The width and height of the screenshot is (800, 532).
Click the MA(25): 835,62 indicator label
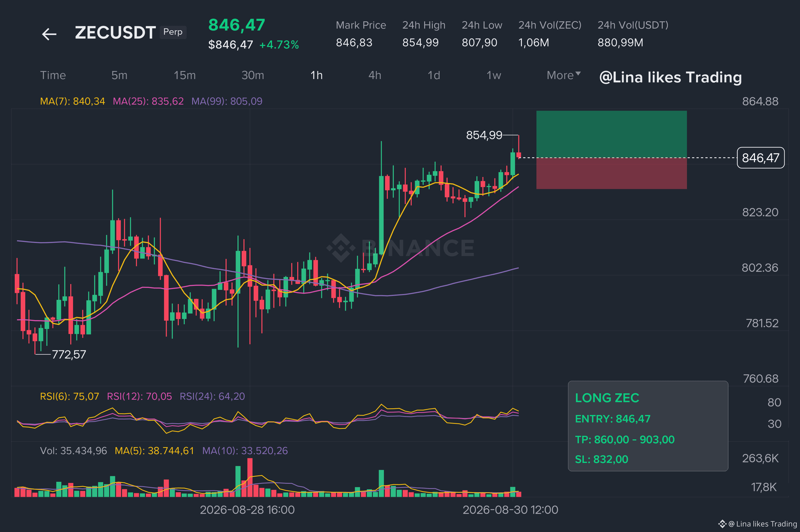point(148,101)
